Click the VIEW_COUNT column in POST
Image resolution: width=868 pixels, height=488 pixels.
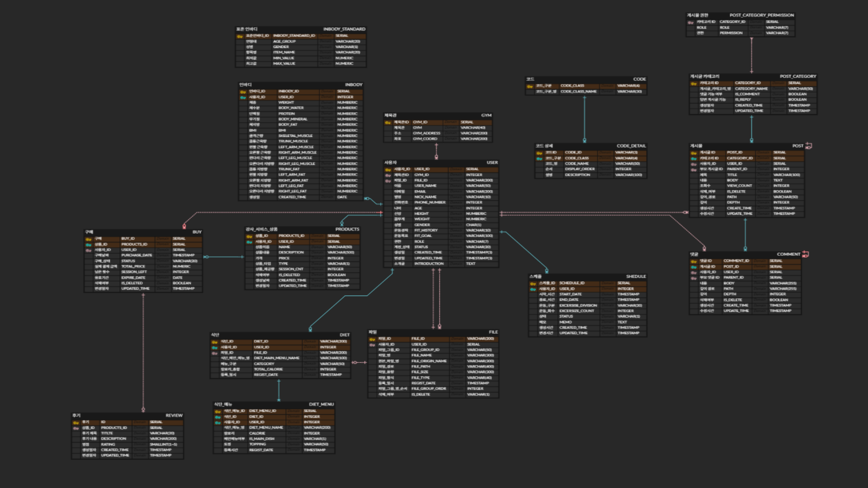740,186
